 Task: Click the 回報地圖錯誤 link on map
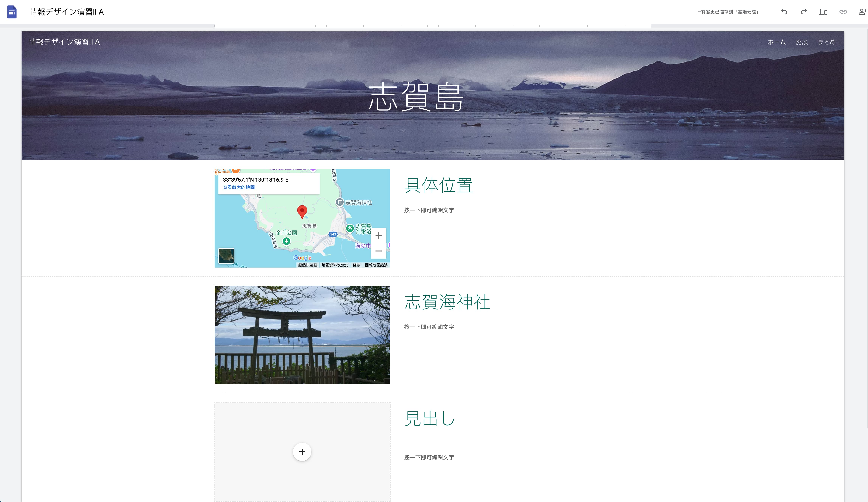pyautogui.click(x=376, y=265)
